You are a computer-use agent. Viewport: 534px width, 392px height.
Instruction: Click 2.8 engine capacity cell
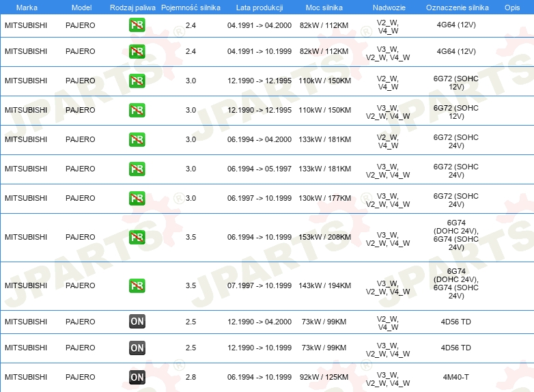point(191,377)
